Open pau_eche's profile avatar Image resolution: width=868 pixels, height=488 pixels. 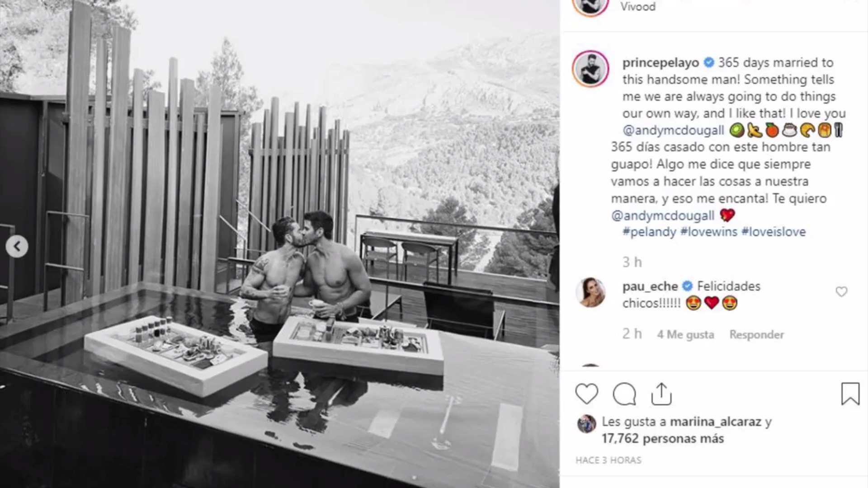[x=590, y=292]
